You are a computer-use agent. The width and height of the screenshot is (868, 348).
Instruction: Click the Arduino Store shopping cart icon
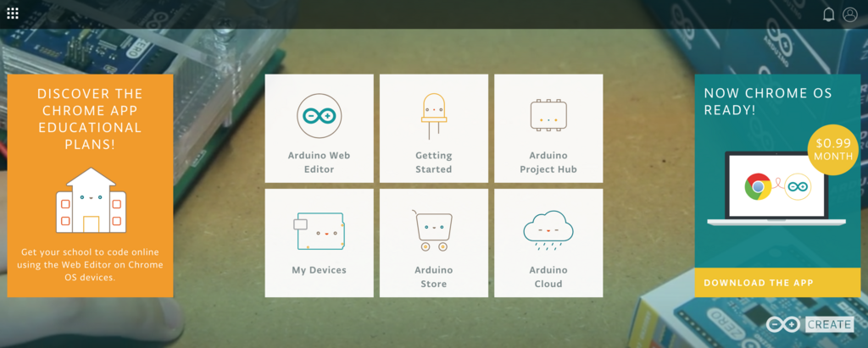point(433,230)
